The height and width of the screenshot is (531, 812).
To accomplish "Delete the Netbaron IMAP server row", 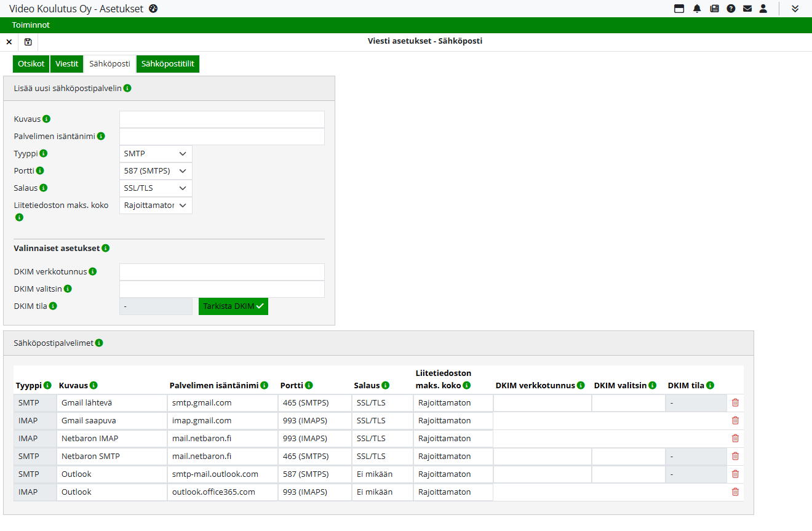I will (x=735, y=439).
